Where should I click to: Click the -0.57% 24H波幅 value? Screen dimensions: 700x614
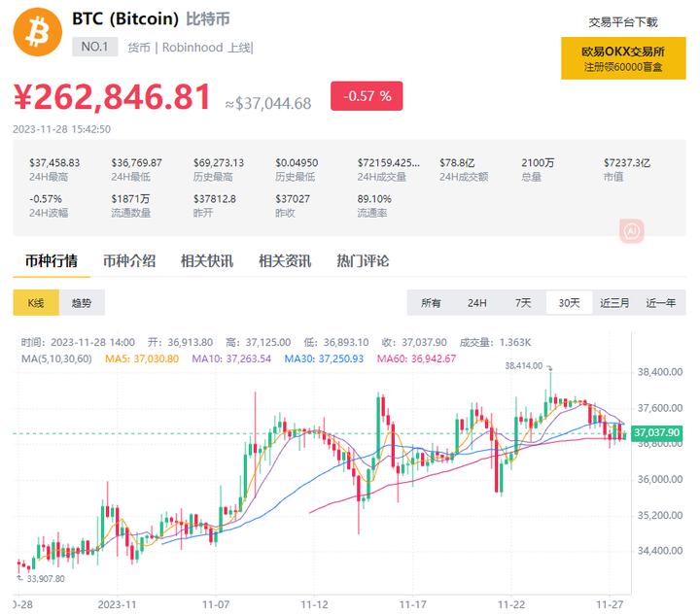[46, 199]
